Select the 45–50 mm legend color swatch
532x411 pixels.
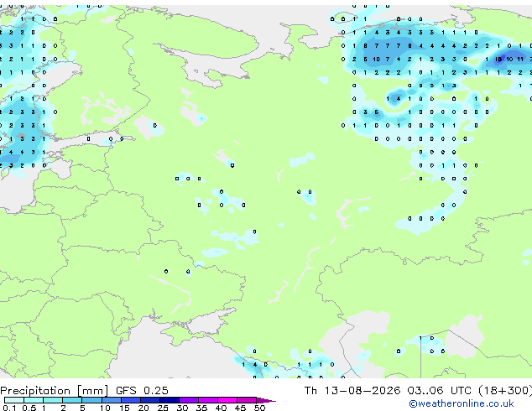point(247,400)
